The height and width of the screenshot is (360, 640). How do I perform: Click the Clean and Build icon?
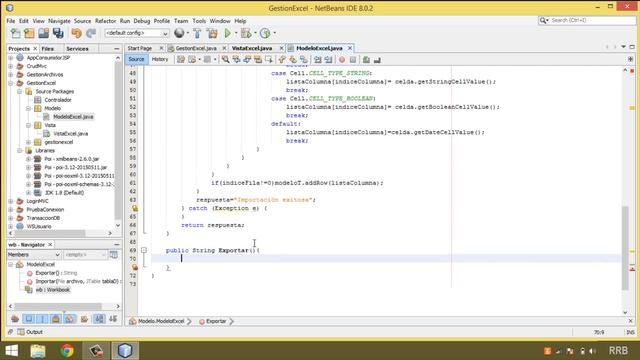tap(212, 33)
